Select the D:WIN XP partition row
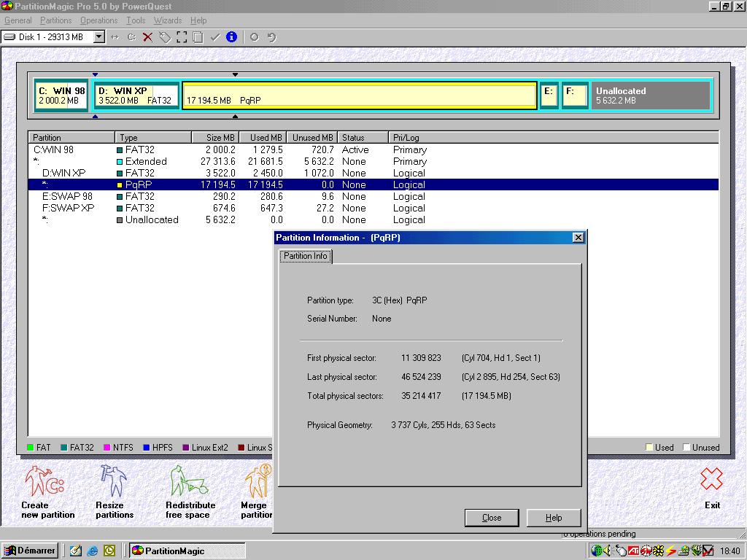 click(373, 173)
